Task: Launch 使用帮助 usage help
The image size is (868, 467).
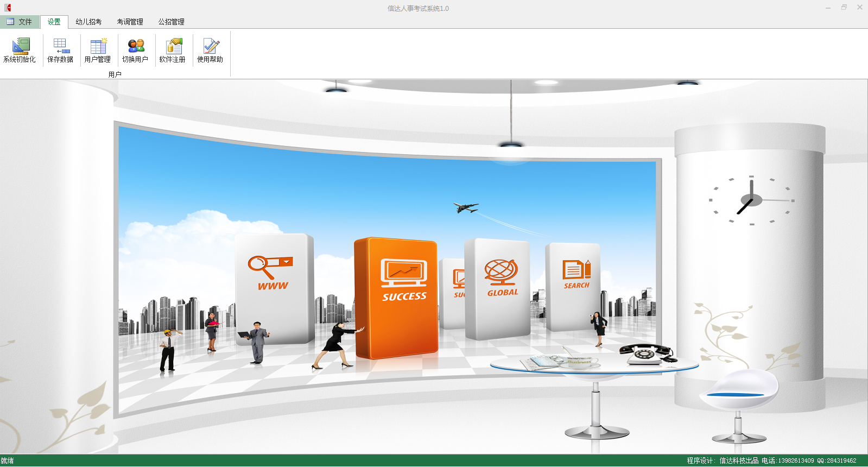Action: pyautogui.click(x=210, y=50)
